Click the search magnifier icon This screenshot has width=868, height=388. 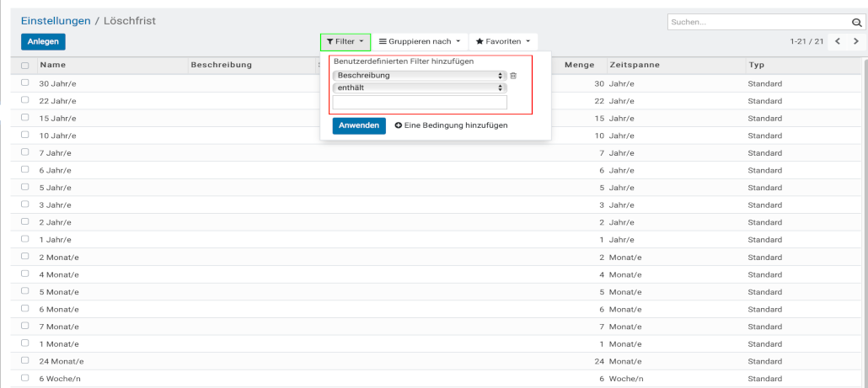point(857,23)
